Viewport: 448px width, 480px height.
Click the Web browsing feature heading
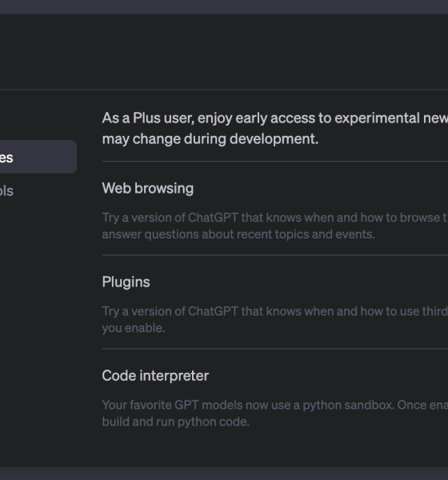coord(147,188)
